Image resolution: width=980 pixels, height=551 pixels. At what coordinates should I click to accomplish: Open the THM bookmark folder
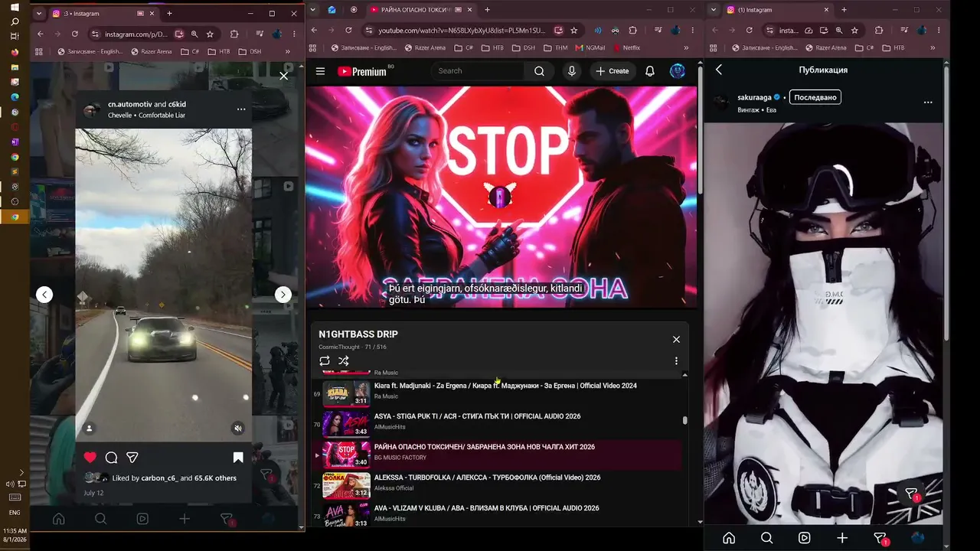[x=555, y=47]
